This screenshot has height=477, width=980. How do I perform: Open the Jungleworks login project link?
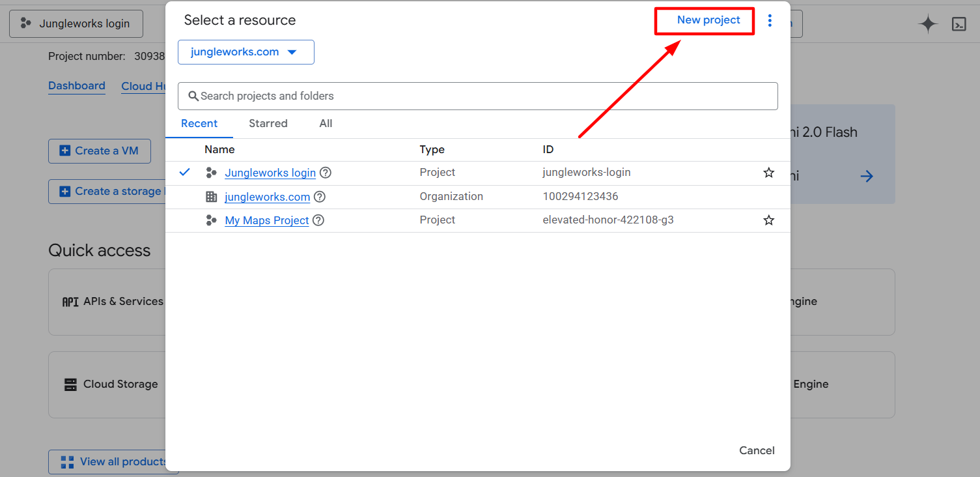pyautogui.click(x=270, y=173)
